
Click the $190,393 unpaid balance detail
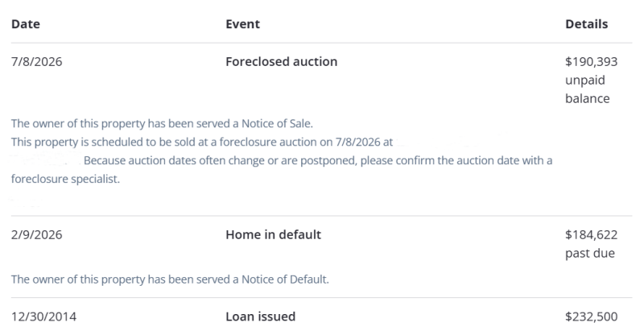point(591,81)
